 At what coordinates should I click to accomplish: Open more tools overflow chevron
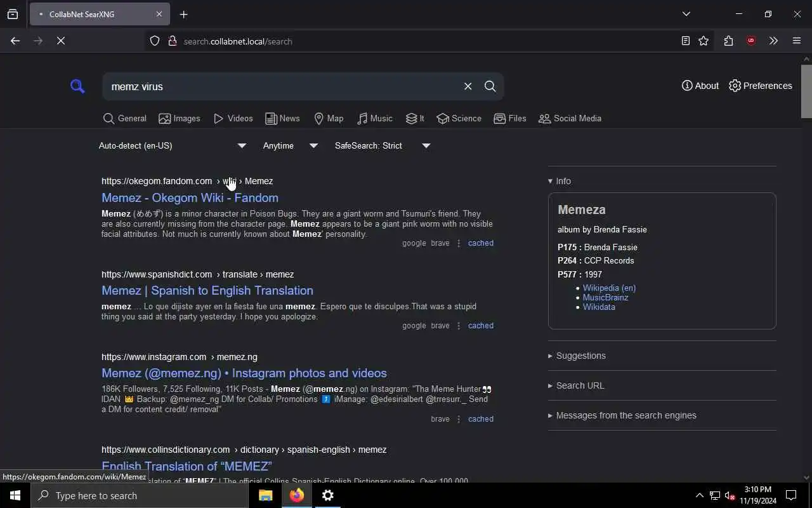click(773, 41)
